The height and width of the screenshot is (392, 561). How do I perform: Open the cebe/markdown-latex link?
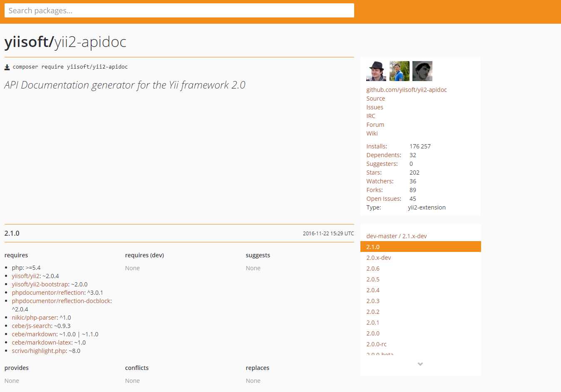click(x=41, y=343)
